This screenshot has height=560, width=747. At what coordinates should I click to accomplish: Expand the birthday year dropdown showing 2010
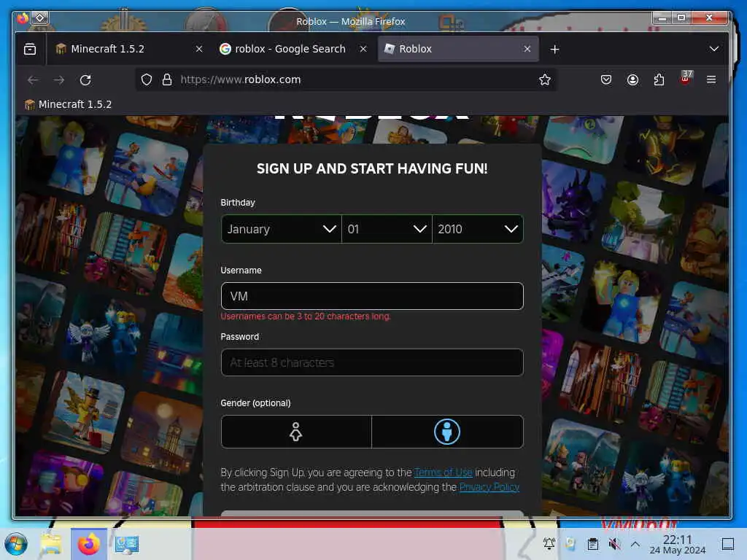pyautogui.click(x=478, y=229)
